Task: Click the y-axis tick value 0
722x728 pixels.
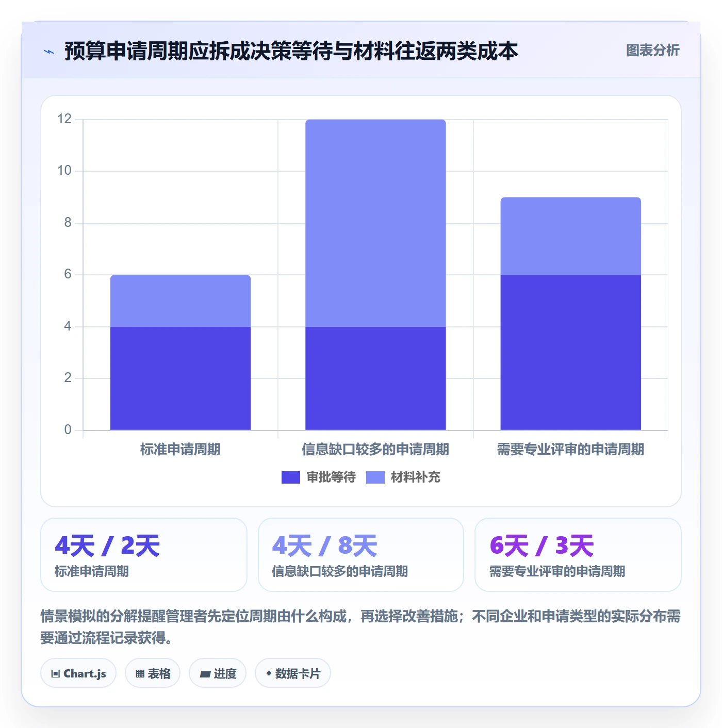Action: pos(68,429)
